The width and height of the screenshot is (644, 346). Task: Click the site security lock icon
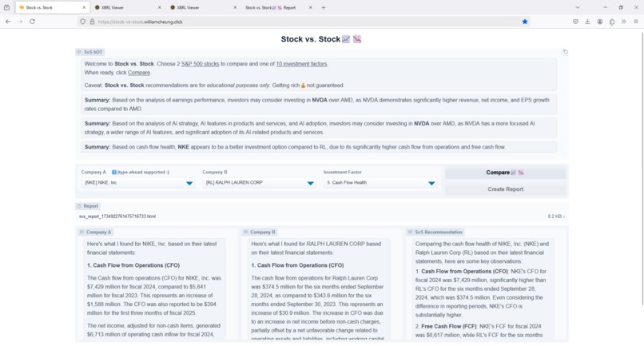(x=92, y=22)
